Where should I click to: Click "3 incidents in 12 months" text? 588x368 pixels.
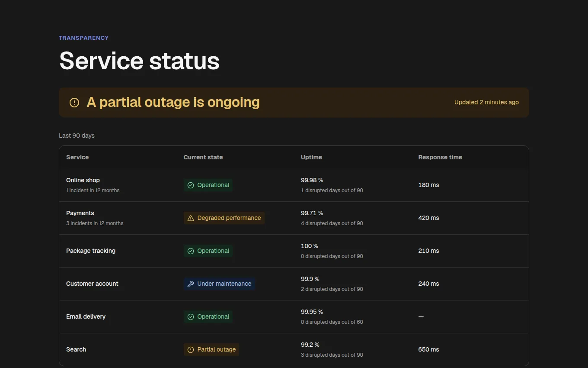click(x=95, y=223)
